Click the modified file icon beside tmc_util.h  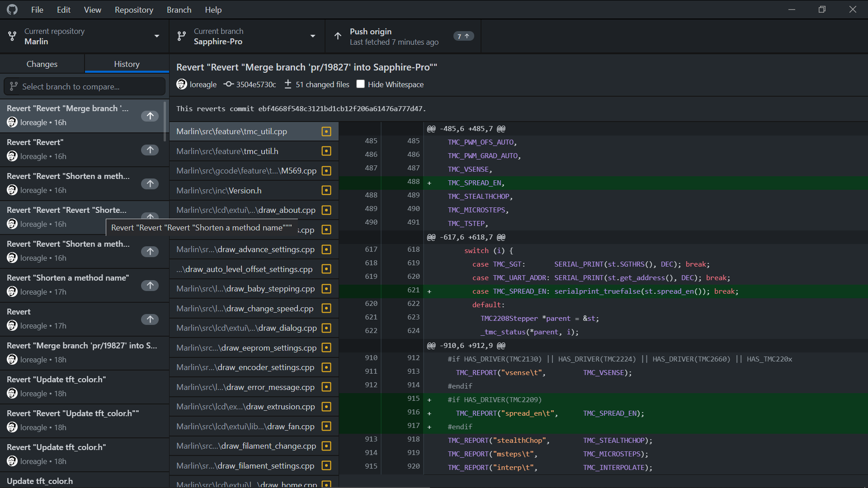tap(326, 151)
